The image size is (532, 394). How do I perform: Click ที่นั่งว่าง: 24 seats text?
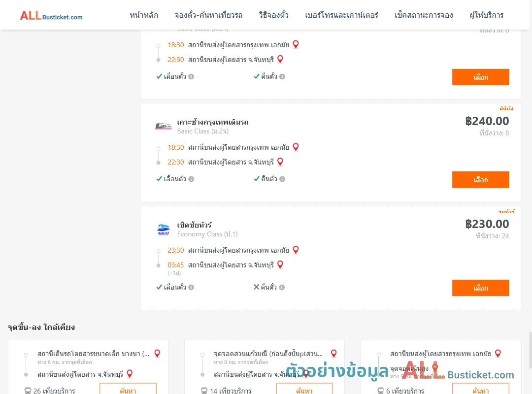492,236
